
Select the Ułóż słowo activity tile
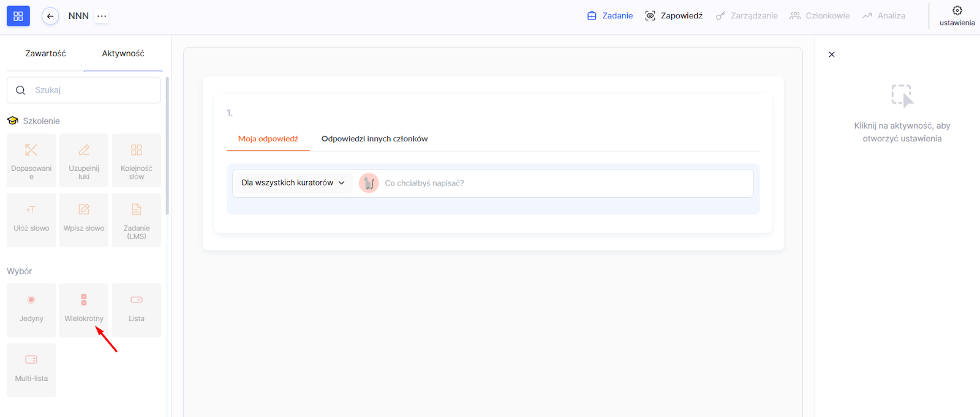(x=31, y=220)
